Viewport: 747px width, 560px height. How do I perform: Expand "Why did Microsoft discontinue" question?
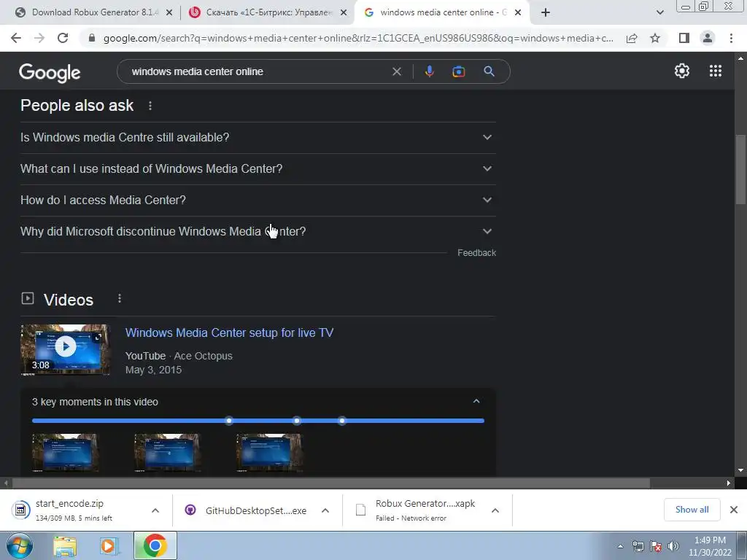[258, 232]
